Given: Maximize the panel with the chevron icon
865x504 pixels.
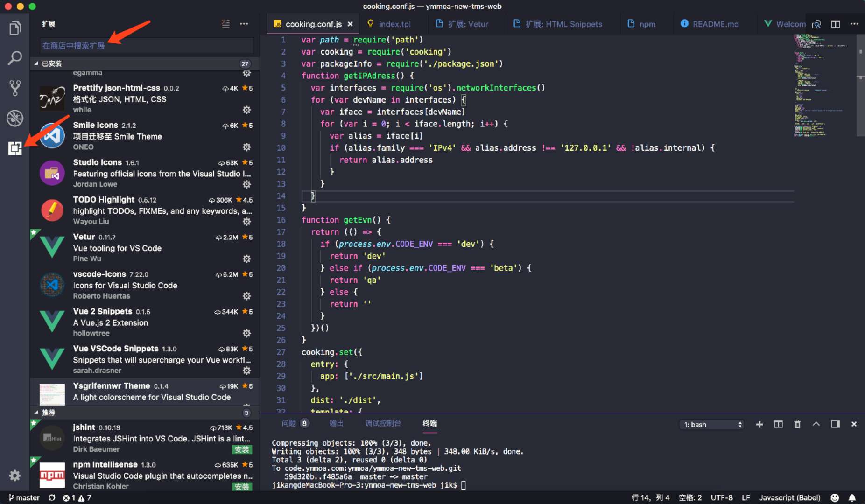Looking at the screenshot, I should click(x=816, y=424).
